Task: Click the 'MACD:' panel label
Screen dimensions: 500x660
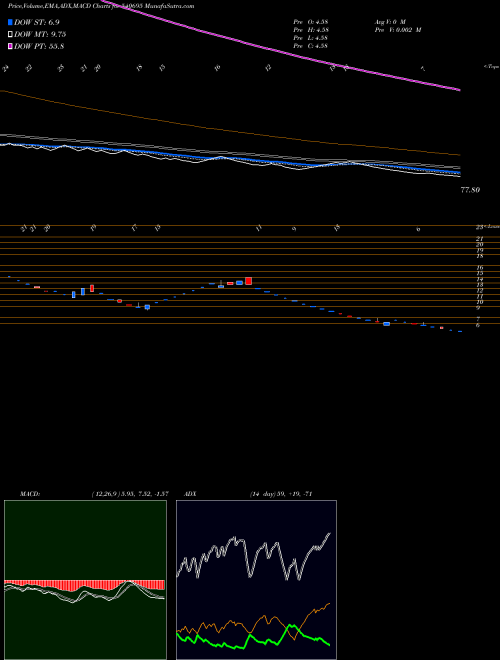Action: (x=29, y=494)
